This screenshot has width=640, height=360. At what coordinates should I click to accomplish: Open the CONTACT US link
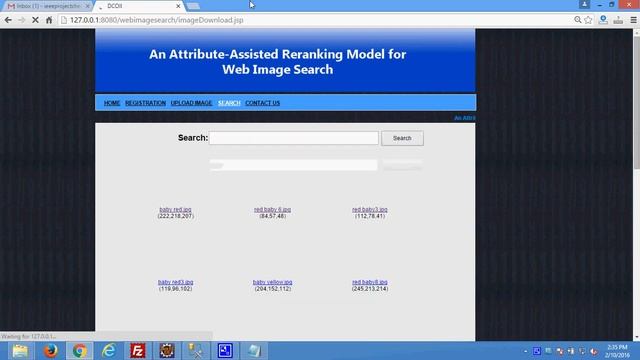pyautogui.click(x=262, y=103)
